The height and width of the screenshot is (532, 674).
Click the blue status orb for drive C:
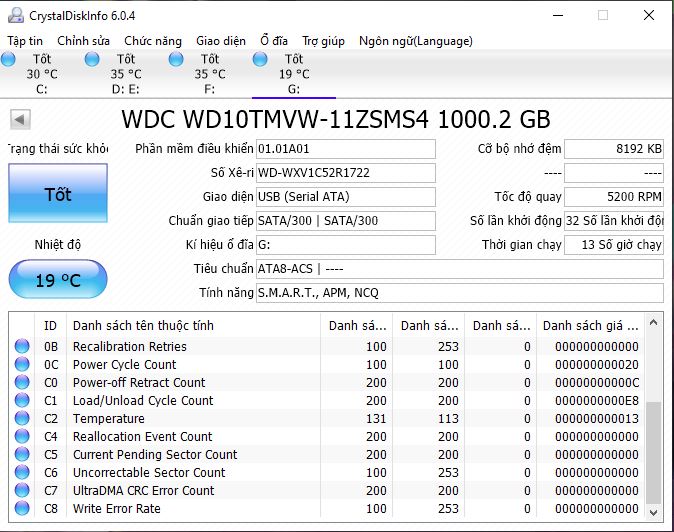click(x=8, y=59)
